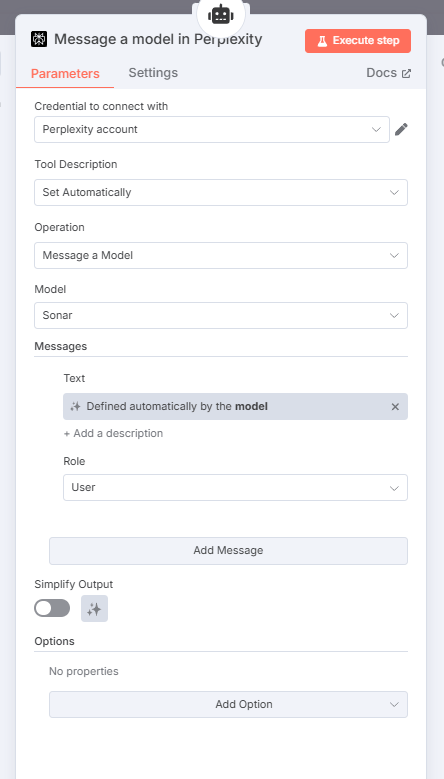Click the sparkle icon beside Simplify Output toggle
The width and height of the screenshot is (444, 779).
(94, 609)
